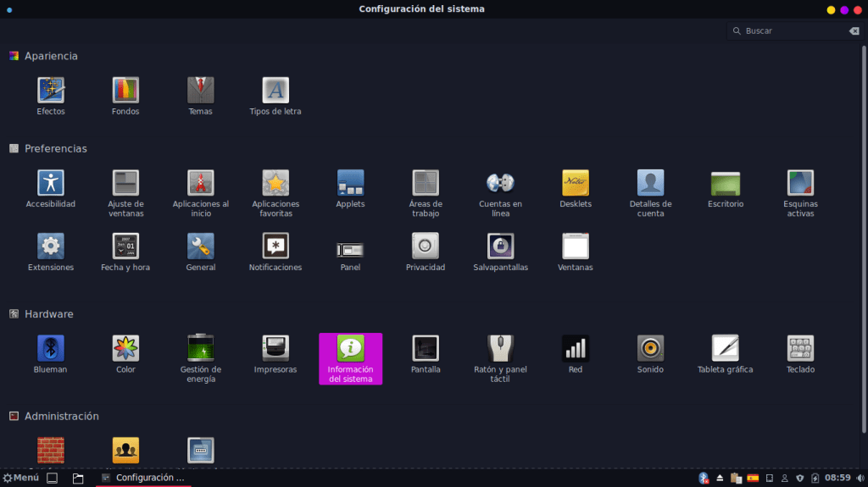Open the Menú button in the panel
868x487 pixels.
coord(21,478)
